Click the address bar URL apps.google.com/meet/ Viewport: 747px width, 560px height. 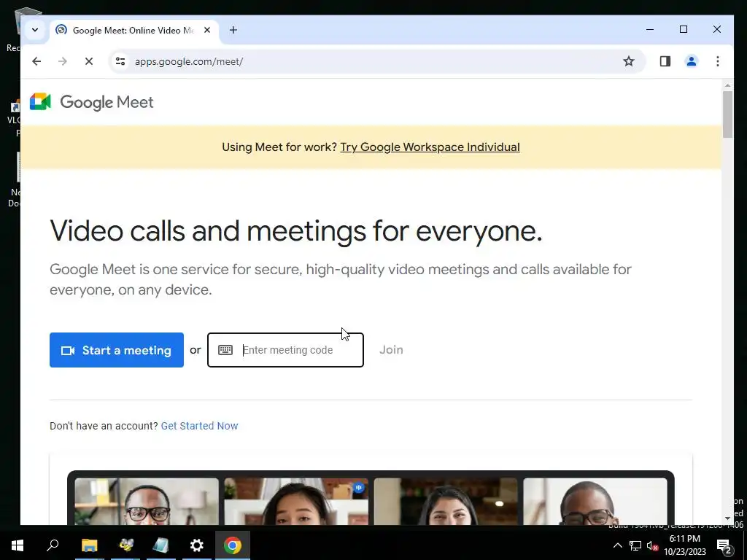[x=189, y=61]
